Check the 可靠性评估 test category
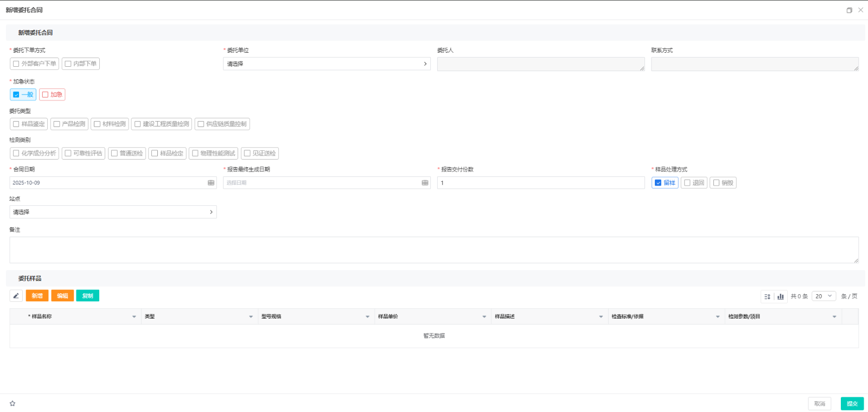868x412 pixels. point(84,153)
